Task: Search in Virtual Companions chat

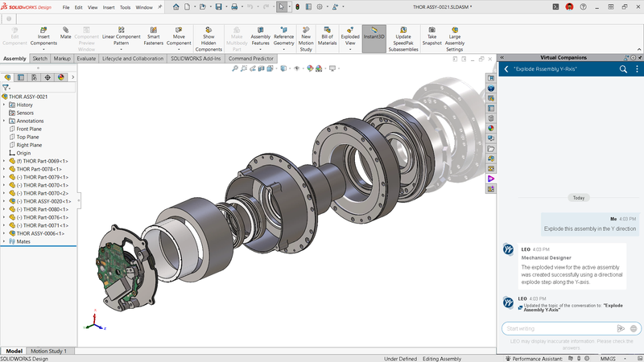Action: (623, 69)
